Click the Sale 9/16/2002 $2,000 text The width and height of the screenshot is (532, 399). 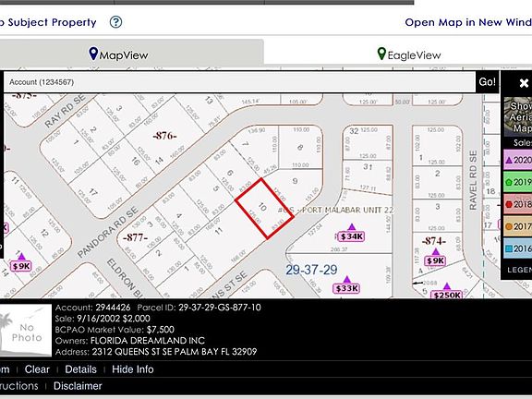pos(103,319)
